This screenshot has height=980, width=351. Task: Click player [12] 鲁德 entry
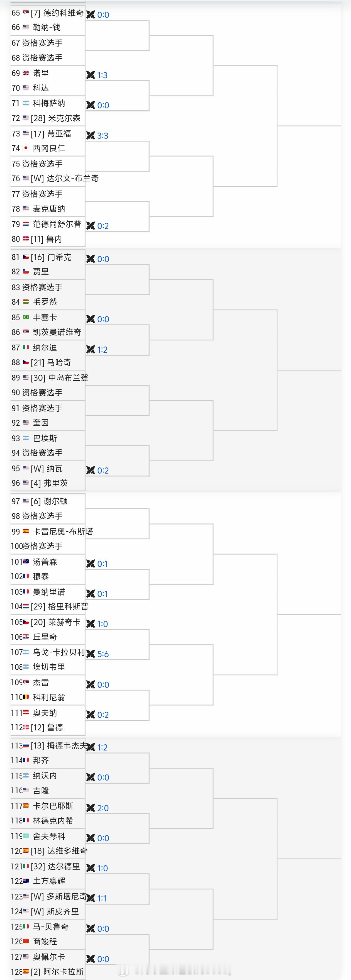[47, 728]
